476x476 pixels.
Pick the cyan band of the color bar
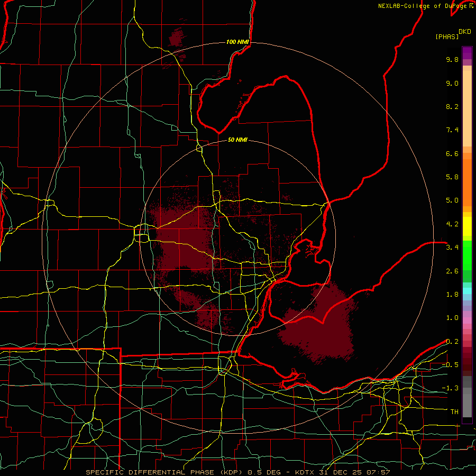467,290
